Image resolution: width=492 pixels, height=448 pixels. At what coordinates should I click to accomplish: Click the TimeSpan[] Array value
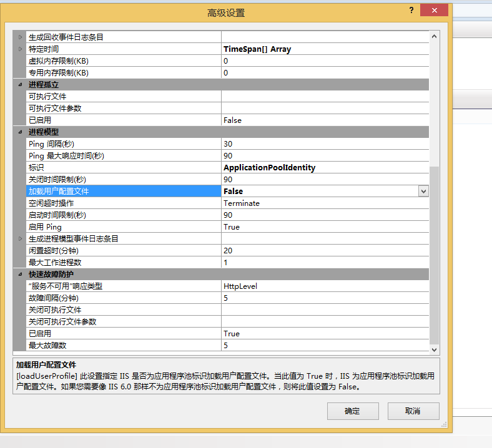[x=257, y=49]
